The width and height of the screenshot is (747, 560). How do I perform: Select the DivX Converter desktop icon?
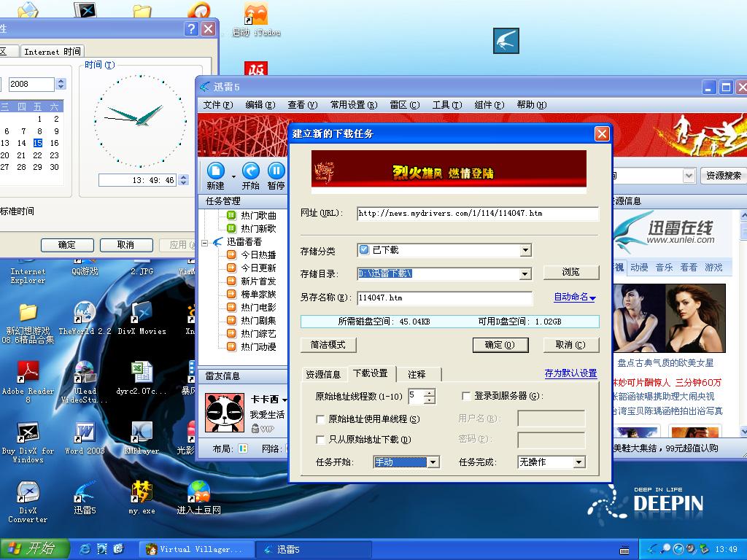tap(28, 492)
